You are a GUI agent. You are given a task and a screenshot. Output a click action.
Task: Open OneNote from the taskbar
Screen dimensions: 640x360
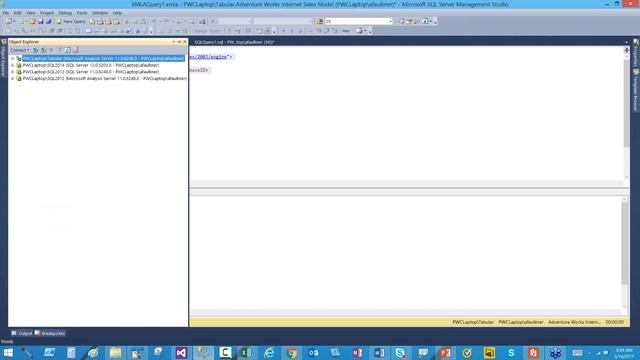(x=357, y=353)
